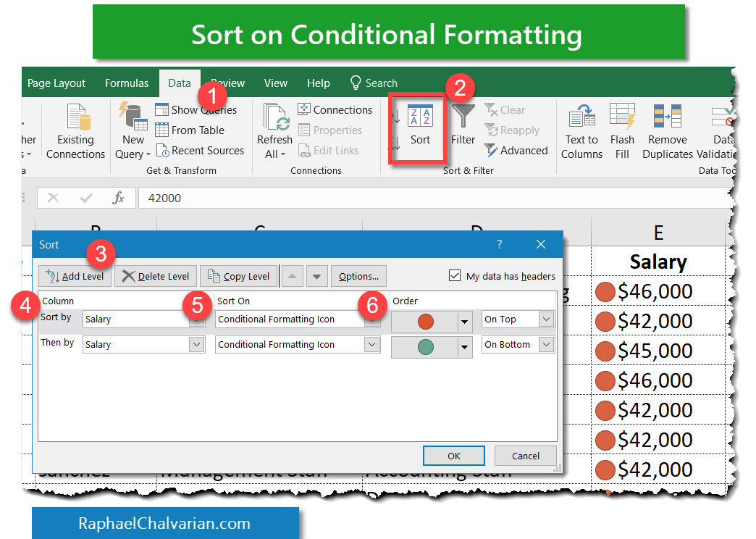Switch to the Data ribbon tab

pyautogui.click(x=180, y=83)
